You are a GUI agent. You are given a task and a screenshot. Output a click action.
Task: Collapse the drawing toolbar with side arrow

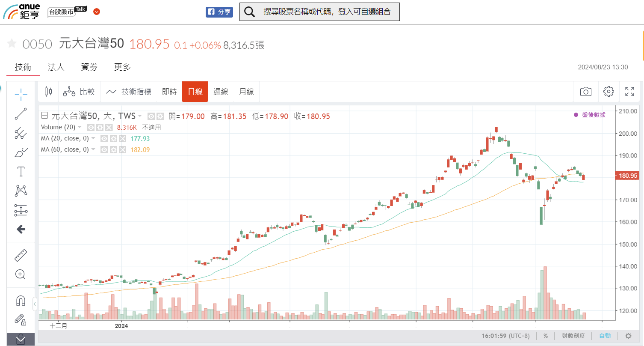(x=35, y=304)
